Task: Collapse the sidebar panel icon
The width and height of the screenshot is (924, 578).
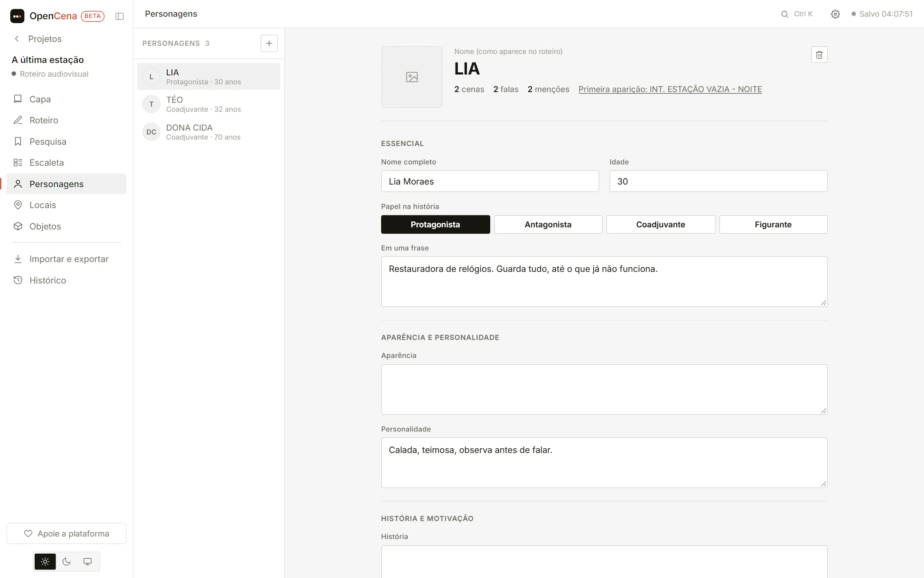Action: (120, 16)
